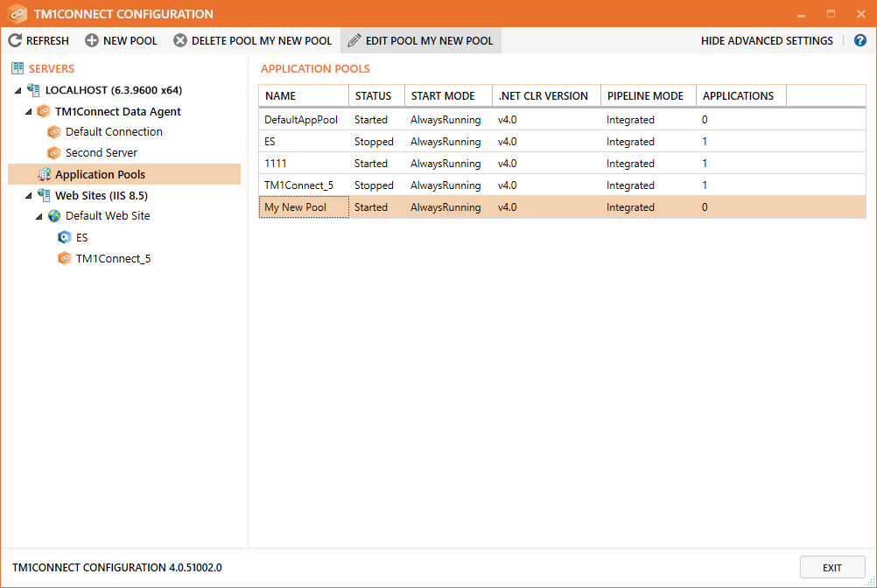Sort by the Name column header
The width and height of the screenshot is (877, 588).
pos(304,95)
